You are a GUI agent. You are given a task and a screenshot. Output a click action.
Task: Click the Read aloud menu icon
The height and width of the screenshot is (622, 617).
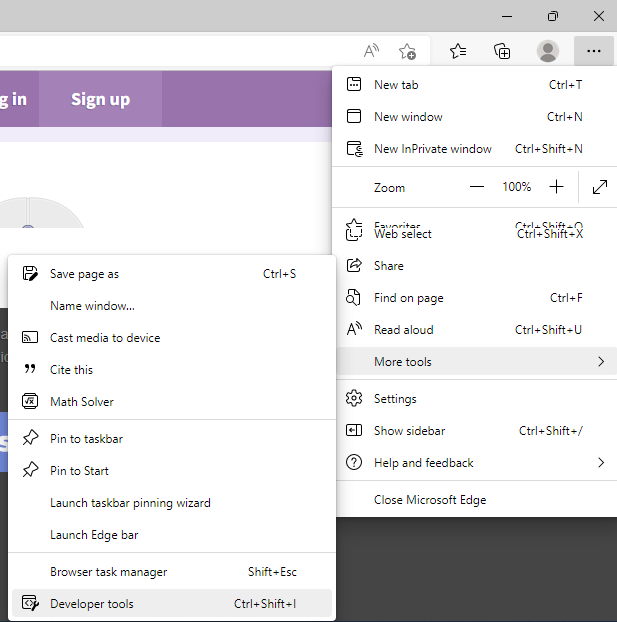(x=354, y=329)
